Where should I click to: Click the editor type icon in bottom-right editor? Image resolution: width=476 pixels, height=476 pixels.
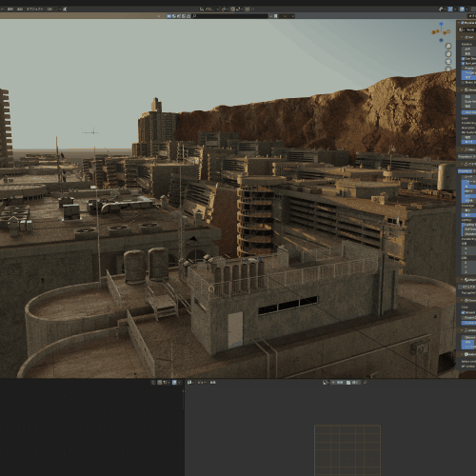[189, 383]
